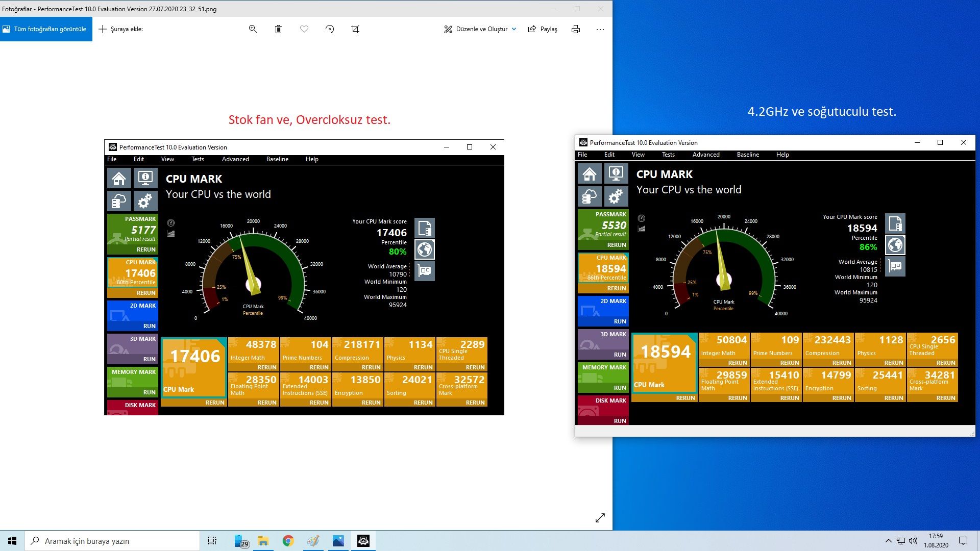Click the home icon in right PerformanceTest
Screen dimensions: 980x551
click(x=590, y=174)
